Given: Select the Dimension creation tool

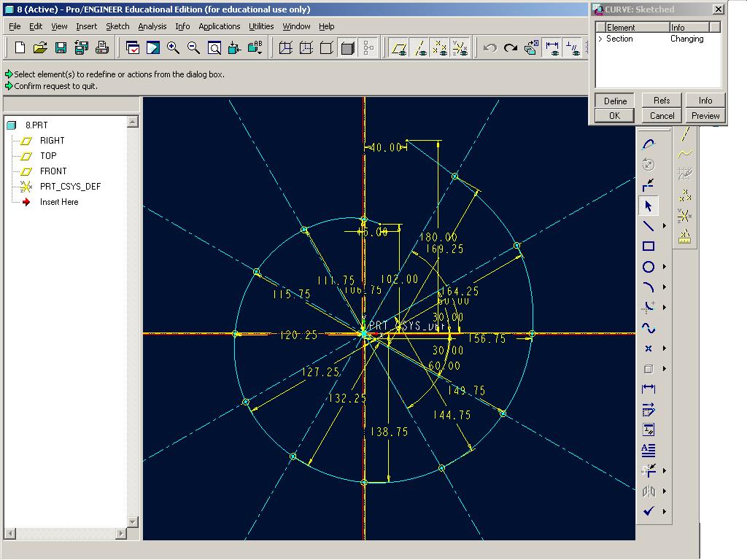Looking at the screenshot, I should 649,389.
